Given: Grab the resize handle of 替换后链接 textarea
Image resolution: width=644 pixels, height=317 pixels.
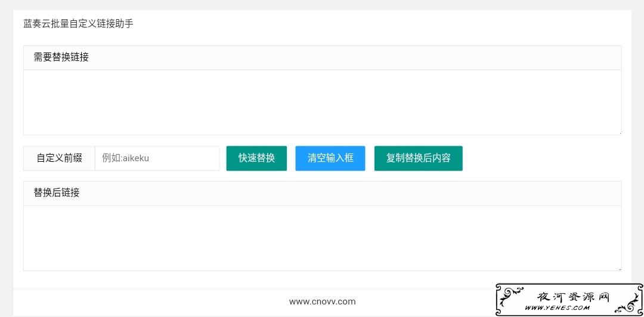Looking at the screenshot, I should (620, 269).
